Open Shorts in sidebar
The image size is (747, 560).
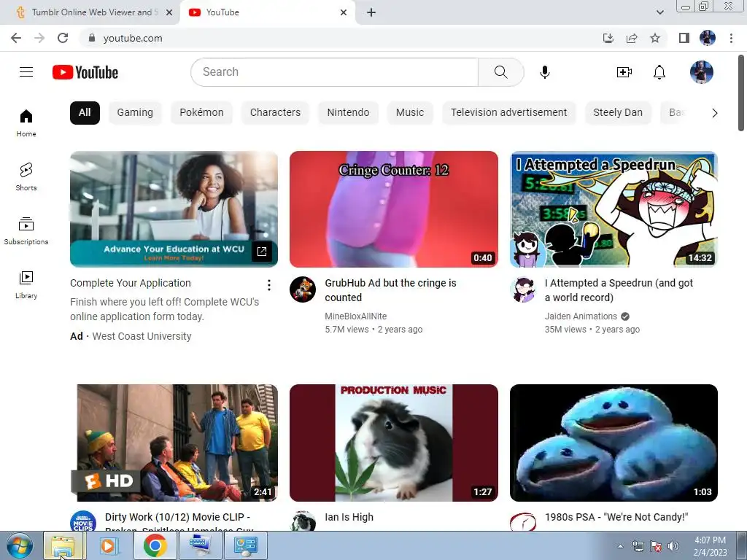coord(26,176)
